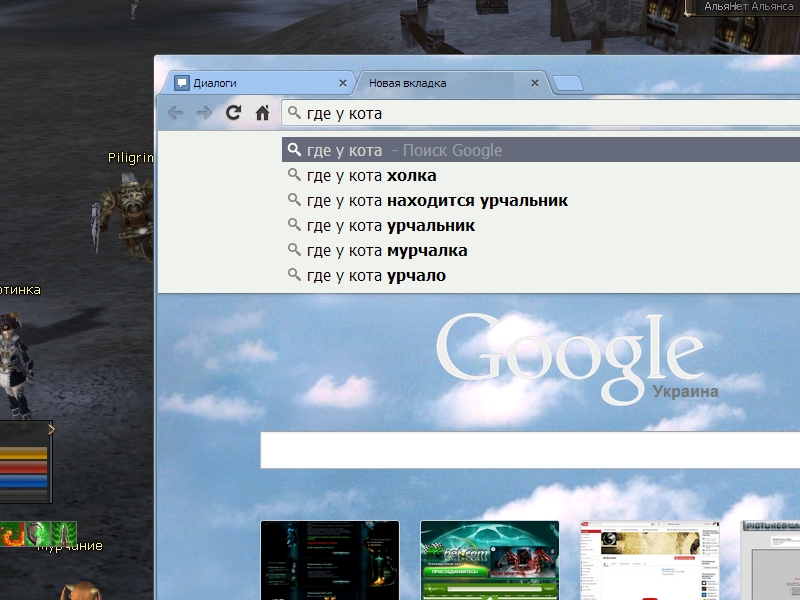
Task: Switch to the Диалоги tab
Action: 258,83
